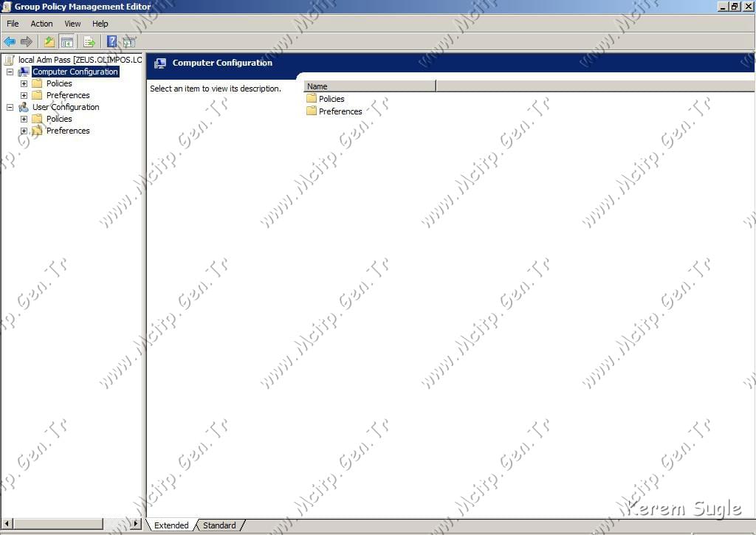Open the File menu
This screenshot has height=535, width=756.
[13, 24]
